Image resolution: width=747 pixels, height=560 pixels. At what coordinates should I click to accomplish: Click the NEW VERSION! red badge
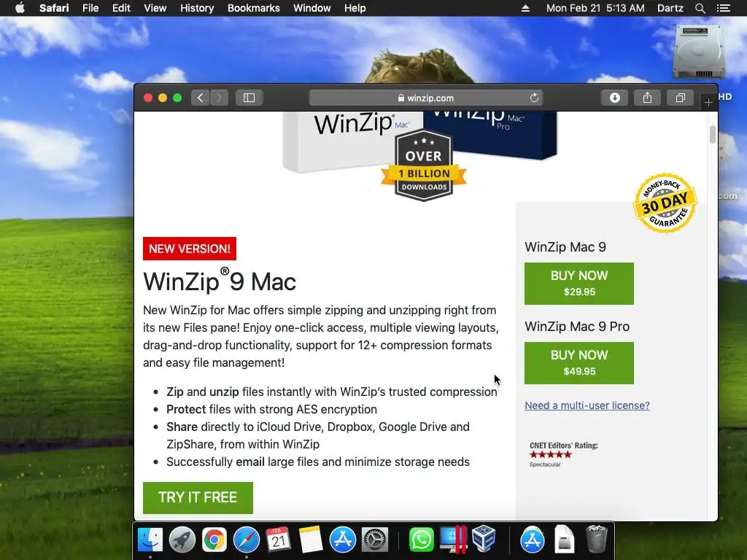190,249
